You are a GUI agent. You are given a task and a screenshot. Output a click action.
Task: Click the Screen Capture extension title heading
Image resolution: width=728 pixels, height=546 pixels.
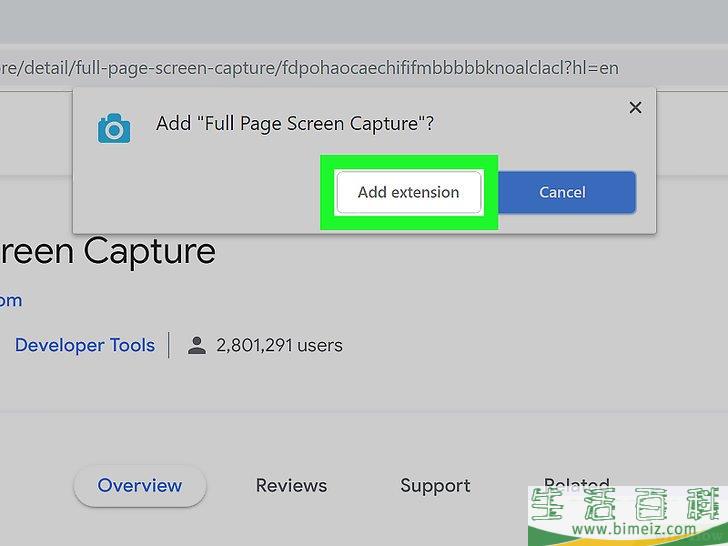[x=108, y=251]
